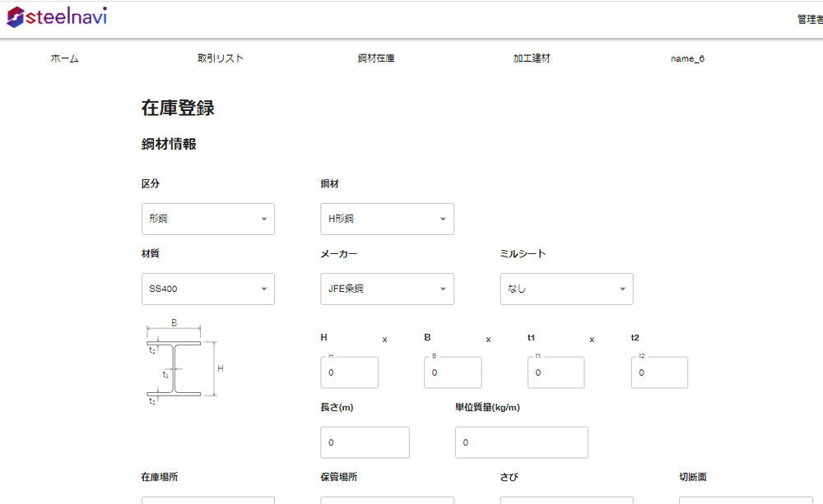Open the 鋼材在庫 menu

click(x=376, y=58)
